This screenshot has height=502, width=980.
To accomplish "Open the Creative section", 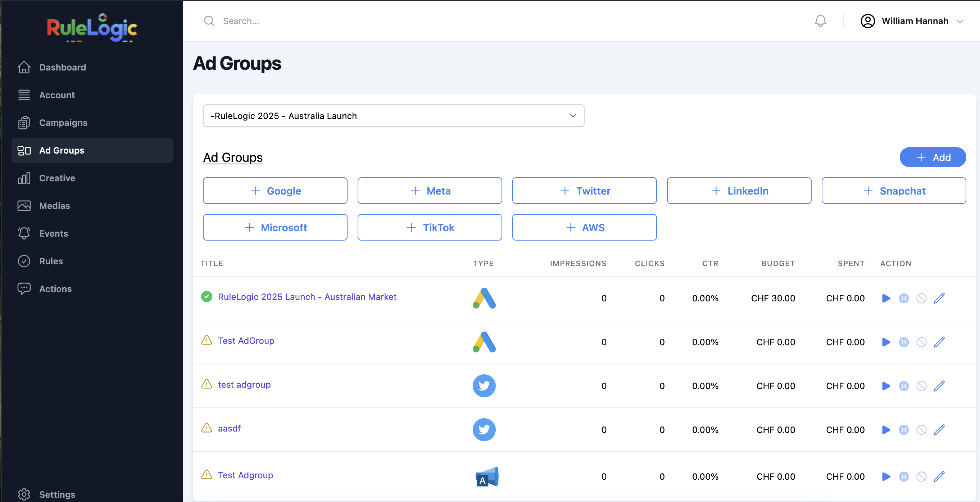I will pos(92,178).
